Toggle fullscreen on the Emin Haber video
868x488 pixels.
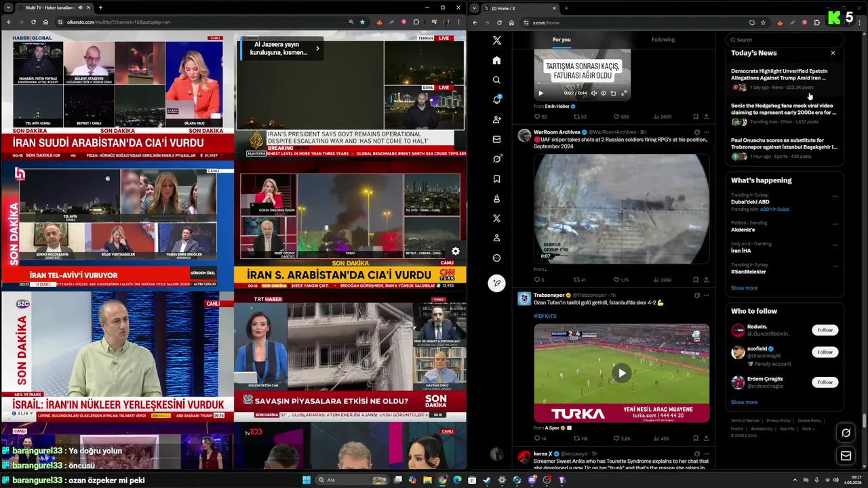pyautogui.click(x=624, y=94)
